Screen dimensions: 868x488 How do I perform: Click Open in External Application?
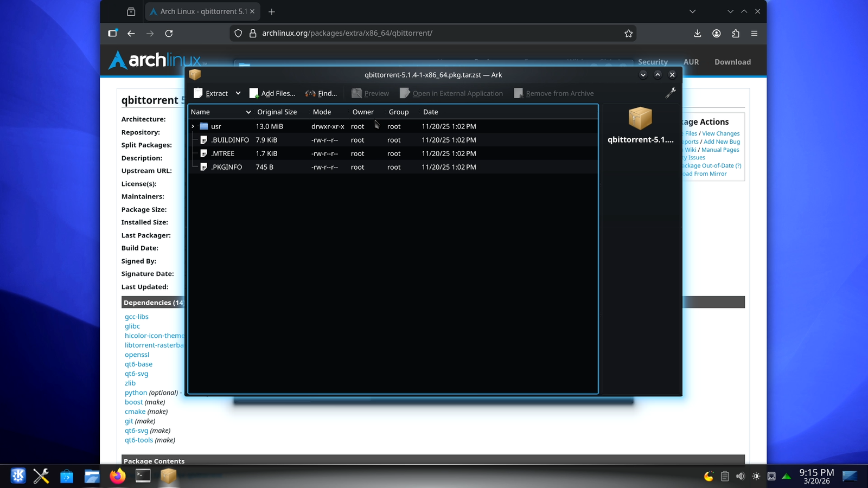coord(451,93)
